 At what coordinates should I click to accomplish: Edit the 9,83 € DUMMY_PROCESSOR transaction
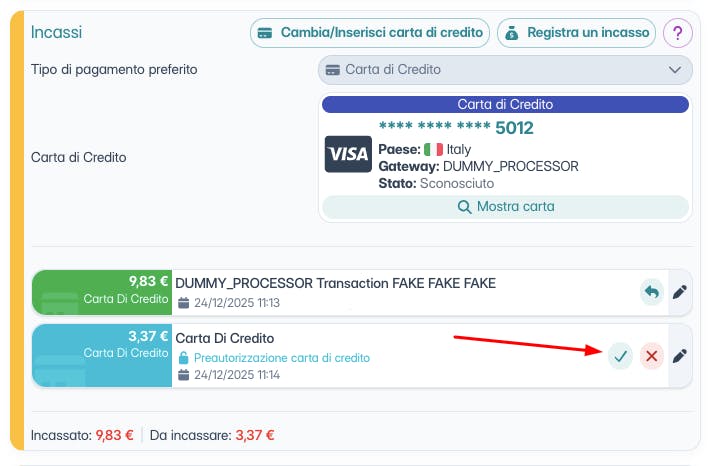coord(680,292)
